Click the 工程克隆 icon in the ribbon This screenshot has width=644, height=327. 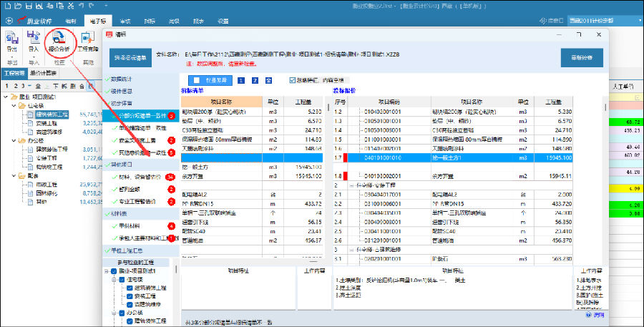point(87,40)
